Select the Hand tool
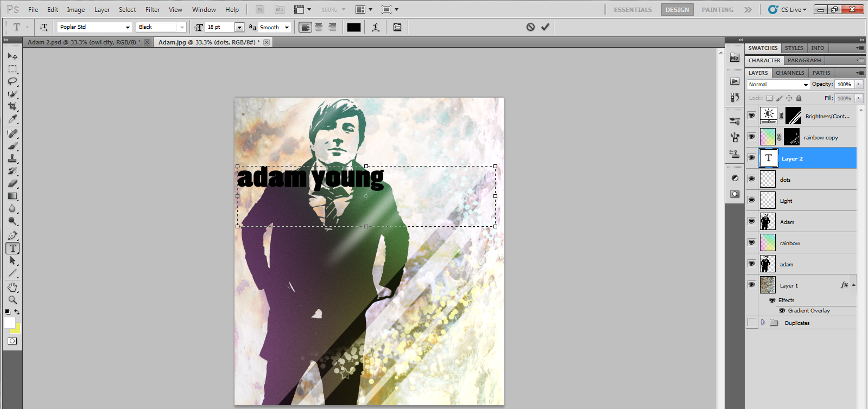The height and width of the screenshot is (409, 868). pyautogui.click(x=12, y=287)
